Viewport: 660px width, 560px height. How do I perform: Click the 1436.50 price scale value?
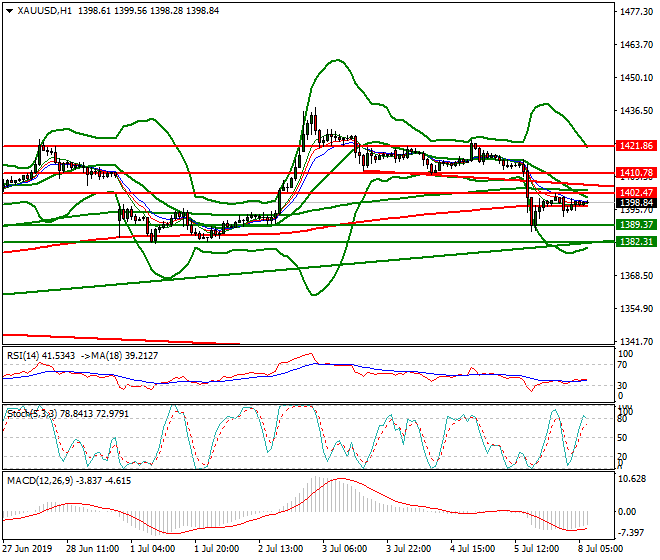tap(637, 111)
